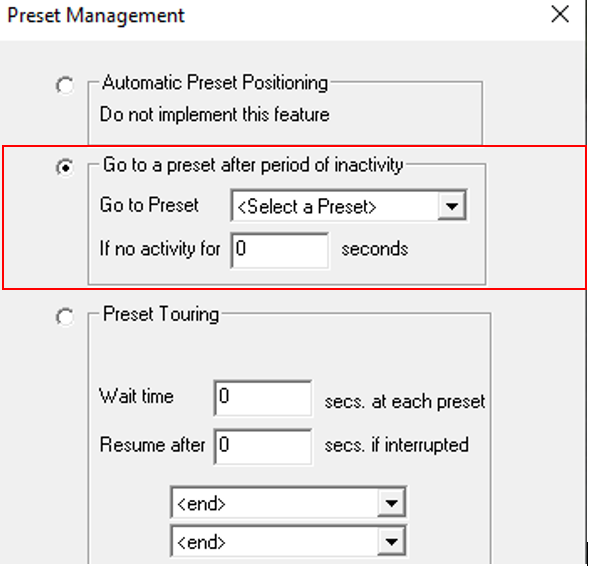The image size is (590, 566).
Task: Click the secs. at each preset label
Action: pos(405,402)
